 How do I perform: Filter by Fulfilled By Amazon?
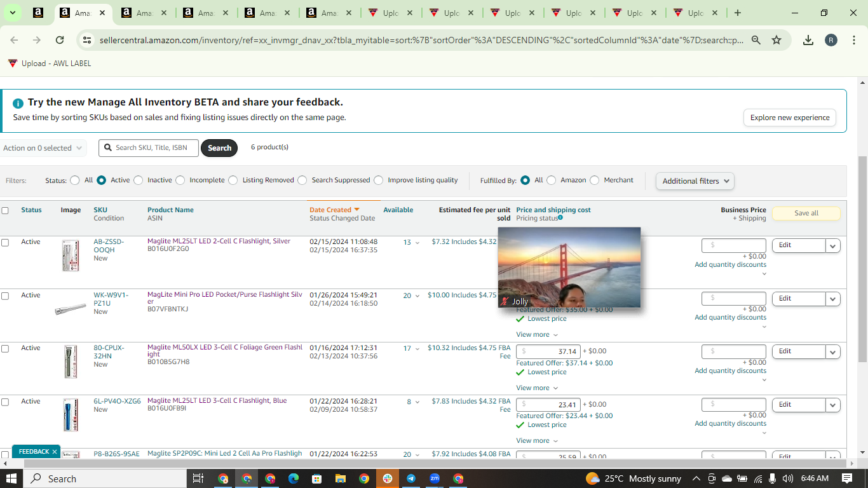tap(552, 180)
